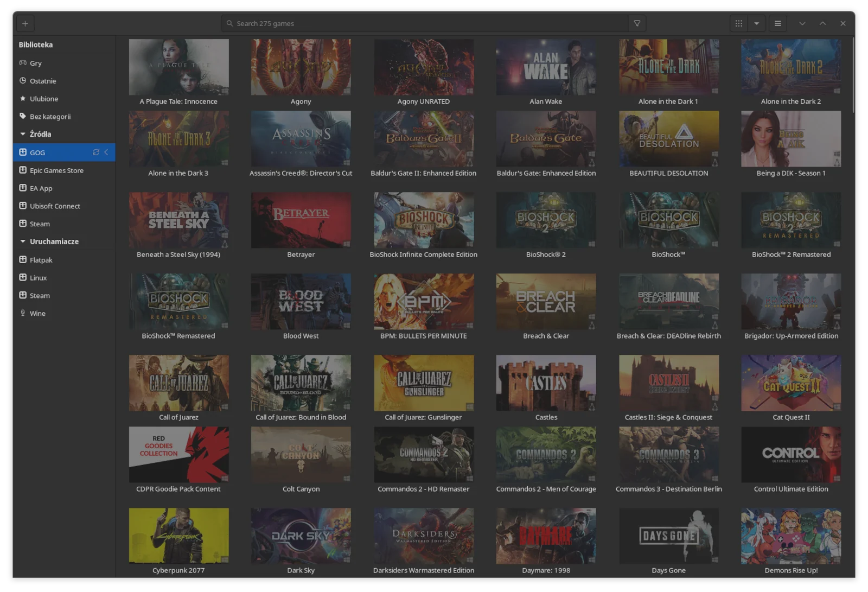Screen dimensions: 868x592
Task: Select the Alan Wake cover
Action: (x=546, y=67)
